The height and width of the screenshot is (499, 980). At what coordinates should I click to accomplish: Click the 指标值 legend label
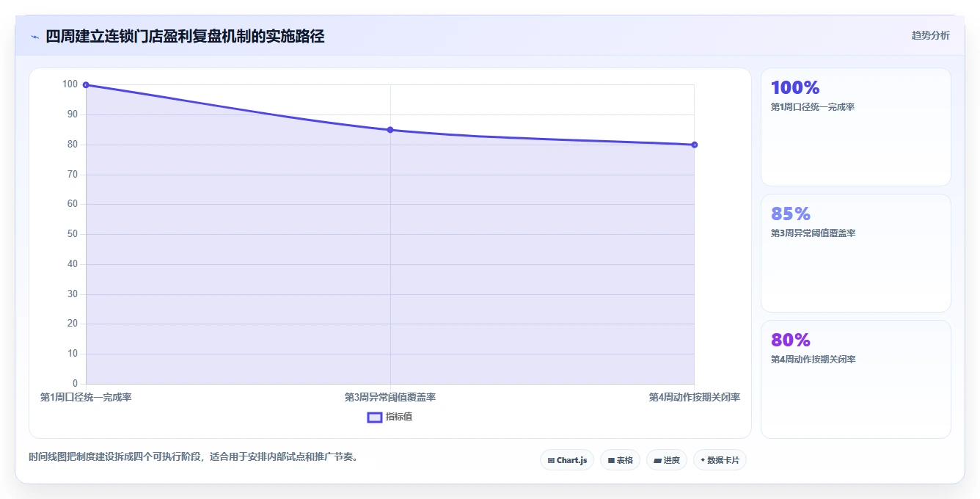[399, 417]
